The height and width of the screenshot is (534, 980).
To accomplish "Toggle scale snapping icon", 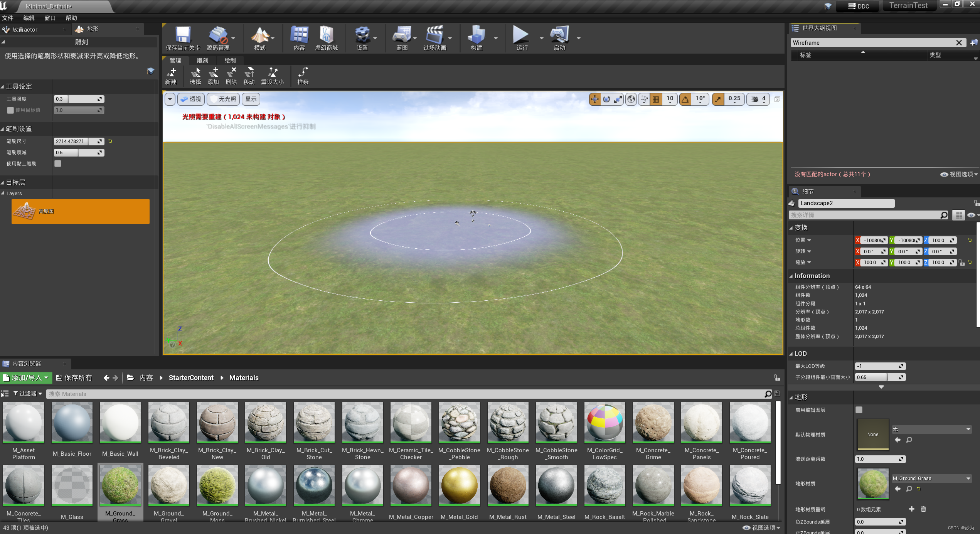I will click(718, 99).
